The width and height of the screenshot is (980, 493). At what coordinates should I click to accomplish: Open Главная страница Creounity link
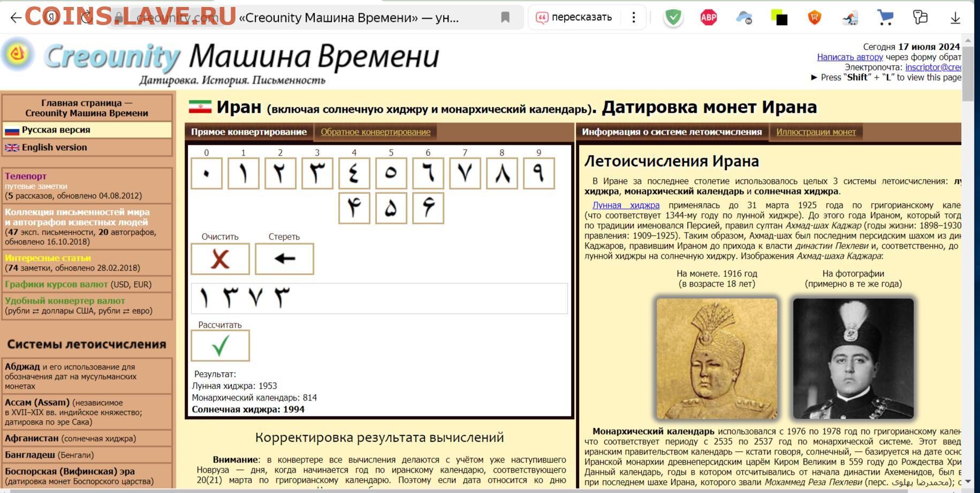pyautogui.click(x=87, y=107)
